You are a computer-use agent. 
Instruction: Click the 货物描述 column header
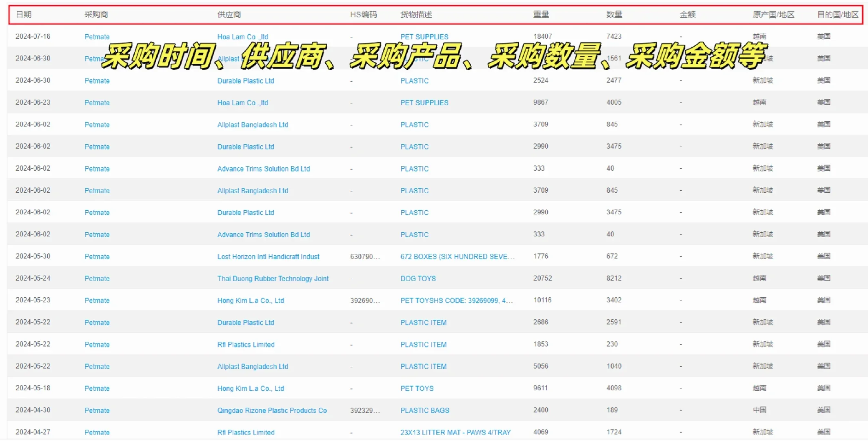(415, 15)
